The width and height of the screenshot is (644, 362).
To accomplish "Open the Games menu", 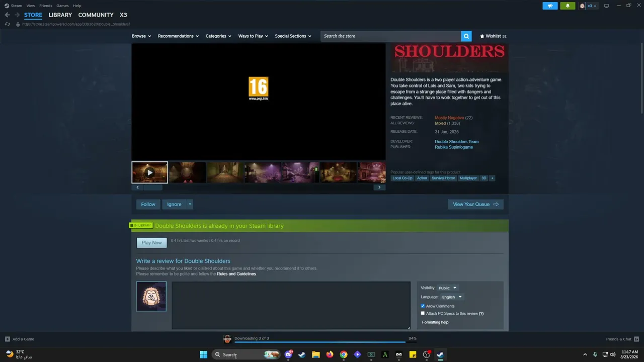I will [62, 6].
